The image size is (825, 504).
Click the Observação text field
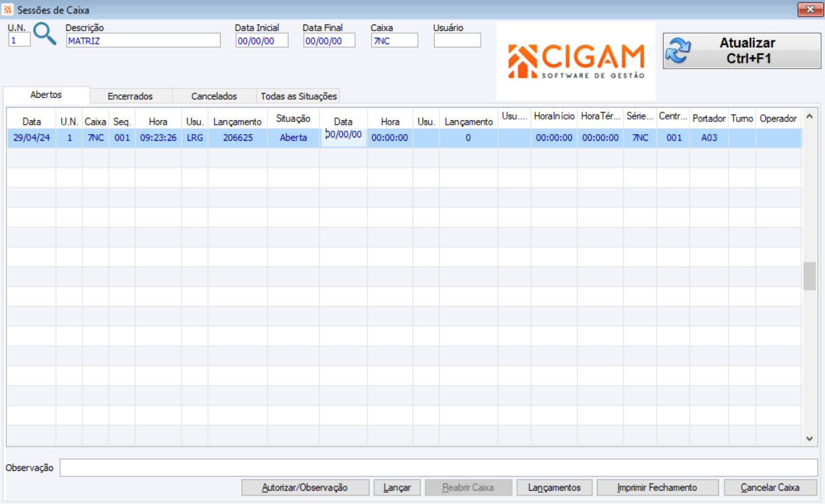tap(438, 468)
